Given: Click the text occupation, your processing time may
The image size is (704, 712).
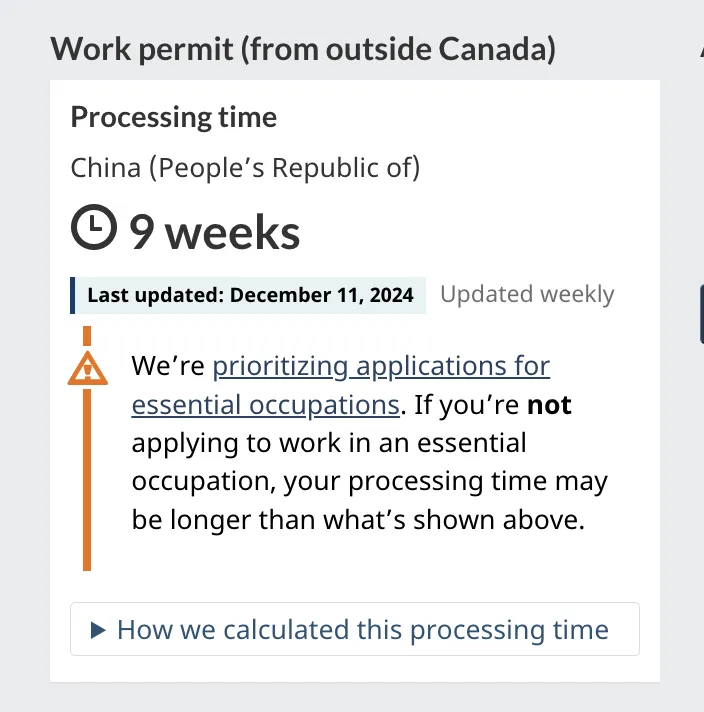Looking at the screenshot, I should (369, 481).
